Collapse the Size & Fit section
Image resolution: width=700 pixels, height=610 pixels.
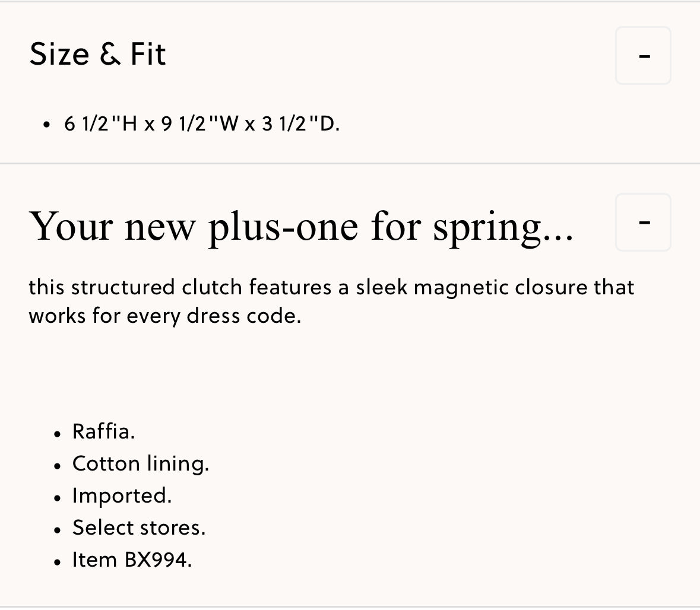[644, 55]
